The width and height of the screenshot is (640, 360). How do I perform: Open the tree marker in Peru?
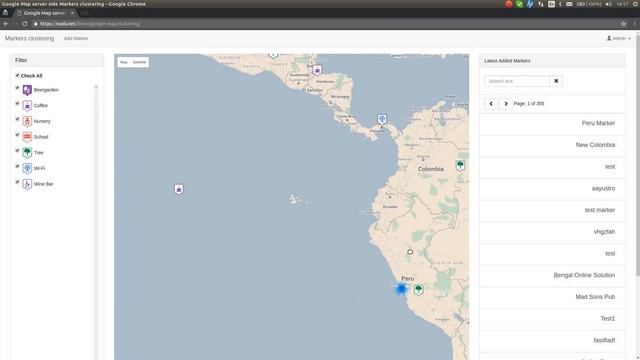pos(418,290)
